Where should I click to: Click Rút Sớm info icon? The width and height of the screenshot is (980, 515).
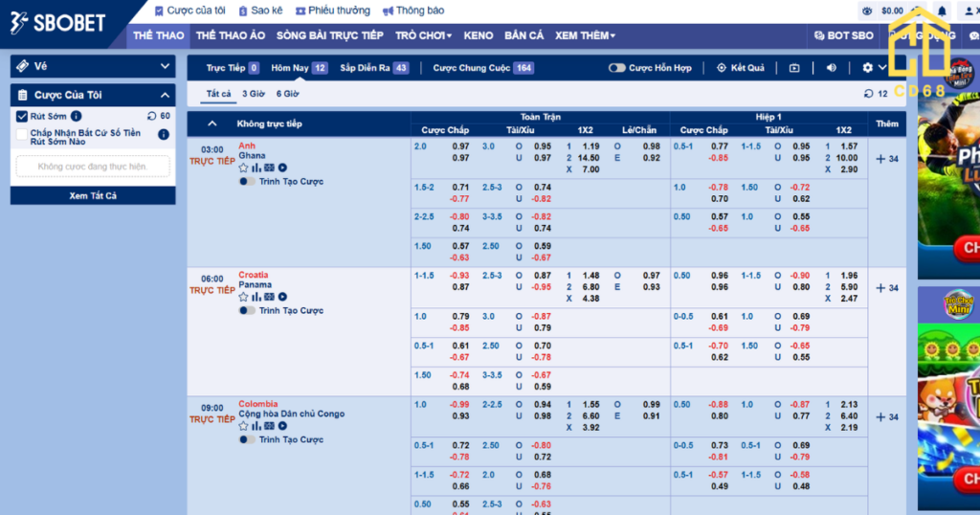point(77,116)
